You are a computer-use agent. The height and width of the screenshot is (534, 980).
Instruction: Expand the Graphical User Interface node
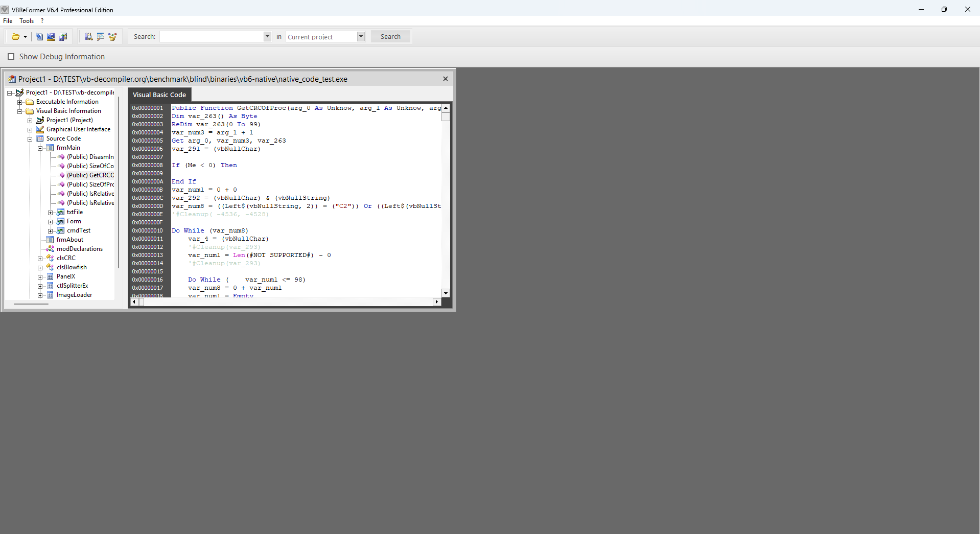30,130
